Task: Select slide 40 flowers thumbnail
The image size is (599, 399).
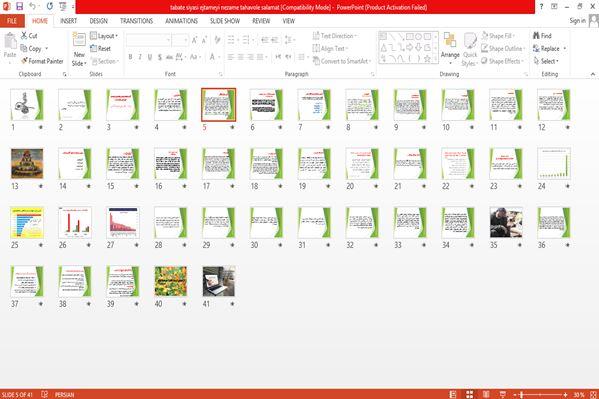Action: coord(171,281)
